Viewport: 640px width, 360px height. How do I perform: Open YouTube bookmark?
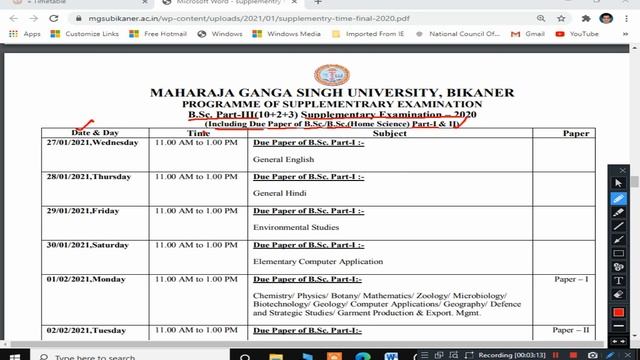[x=577, y=34]
